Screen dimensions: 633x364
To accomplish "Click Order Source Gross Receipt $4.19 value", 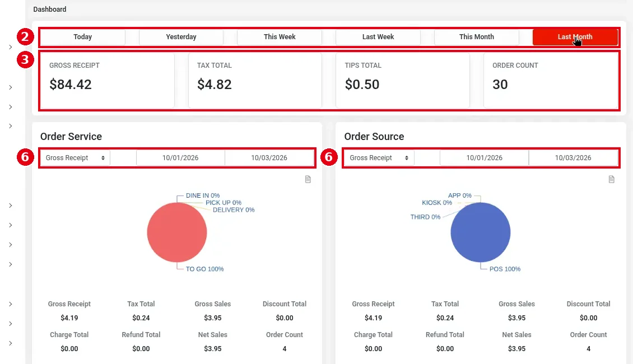I will click(374, 318).
